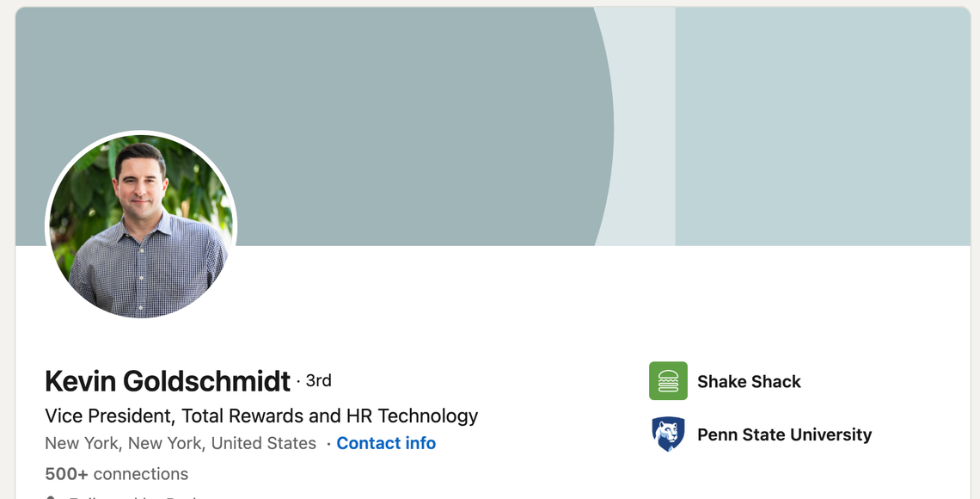This screenshot has width=980, height=499.
Task: Click the Penn State University shield logo
Action: (668, 434)
